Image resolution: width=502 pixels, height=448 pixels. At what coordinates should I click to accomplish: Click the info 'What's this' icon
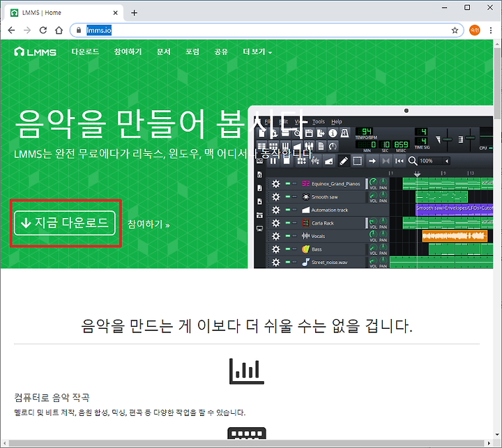click(x=333, y=134)
